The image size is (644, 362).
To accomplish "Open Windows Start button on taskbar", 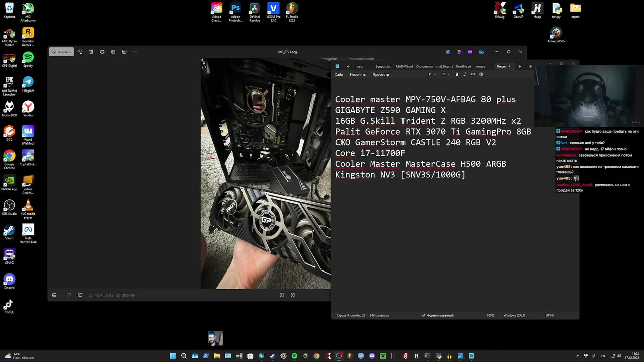I will [173, 356].
